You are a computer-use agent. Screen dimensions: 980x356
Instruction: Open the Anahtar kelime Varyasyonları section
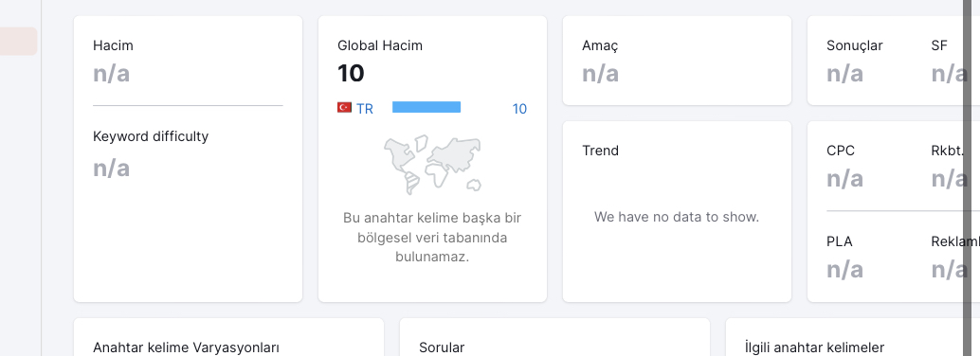[x=186, y=347]
